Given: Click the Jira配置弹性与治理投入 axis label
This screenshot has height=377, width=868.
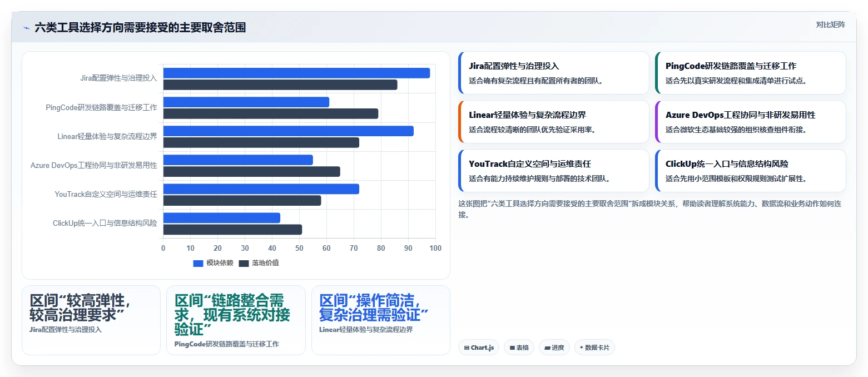Looking at the screenshot, I should tap(118, 78).
